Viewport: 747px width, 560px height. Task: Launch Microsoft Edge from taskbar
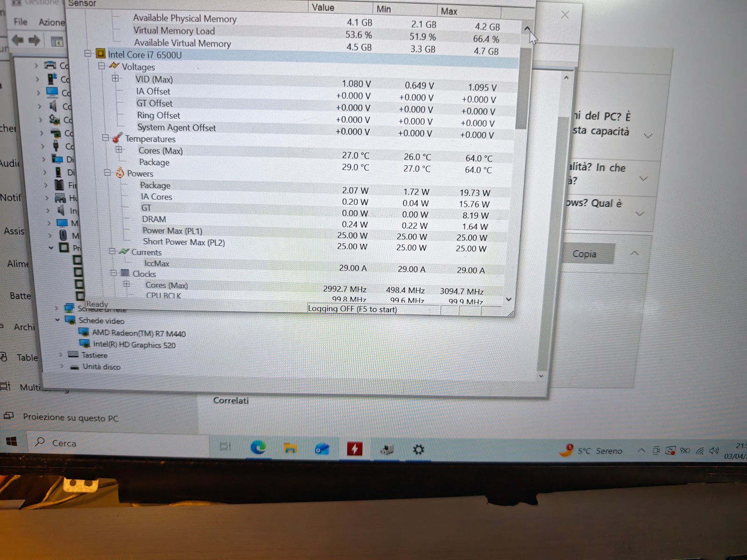click(x=258, y=448)
